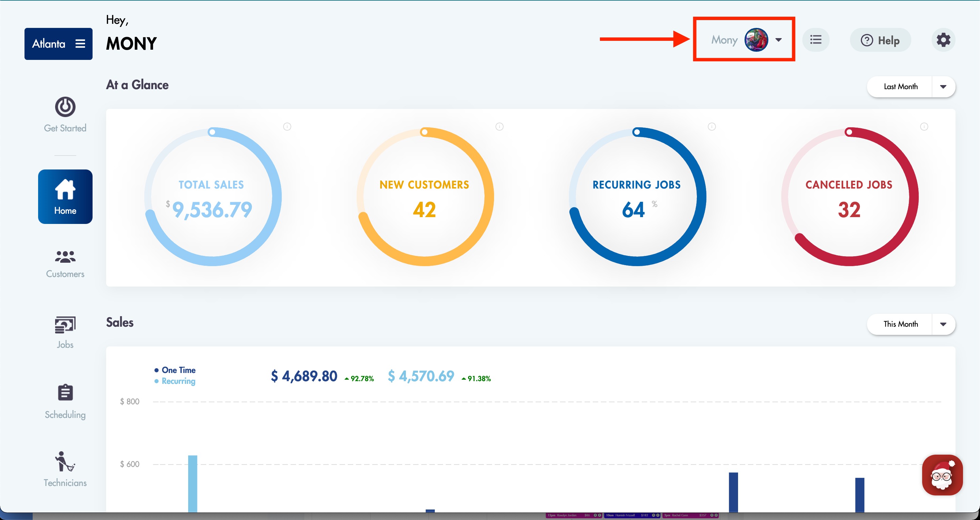Toggle the Recurring legend series
The image size is (980, 520).
pyautogui.click(x=175, y=381)
